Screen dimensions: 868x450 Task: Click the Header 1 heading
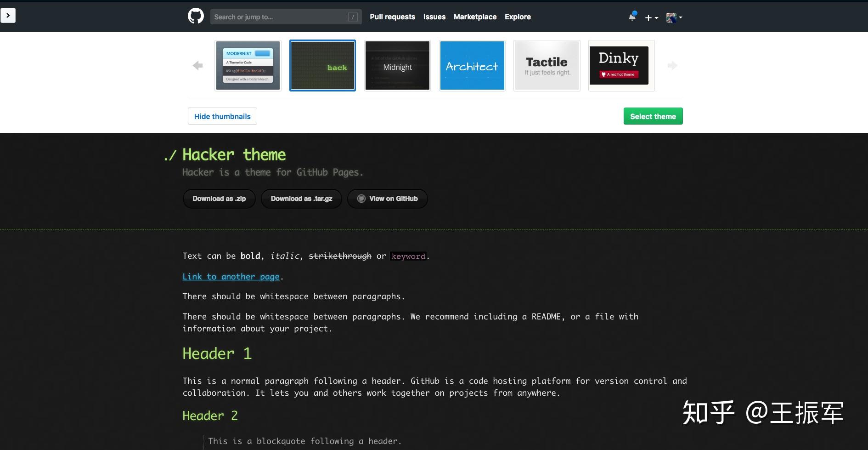point(217,353)
